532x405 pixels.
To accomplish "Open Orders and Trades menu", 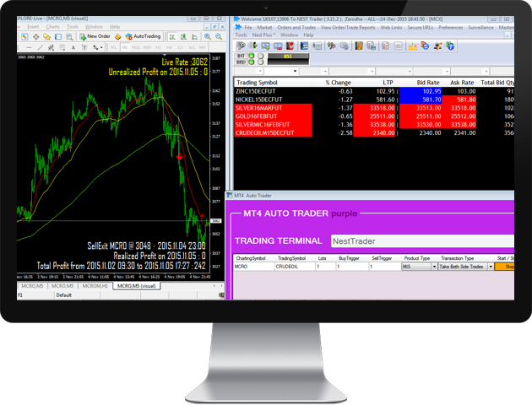I will tap(296, 28).
